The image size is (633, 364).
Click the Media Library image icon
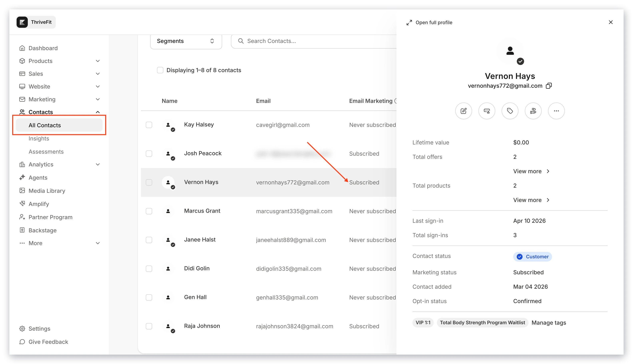coord(22,191)
